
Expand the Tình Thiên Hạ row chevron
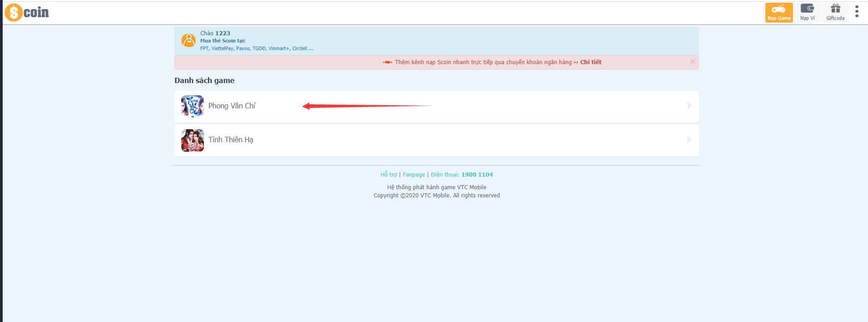pos(689,140)
